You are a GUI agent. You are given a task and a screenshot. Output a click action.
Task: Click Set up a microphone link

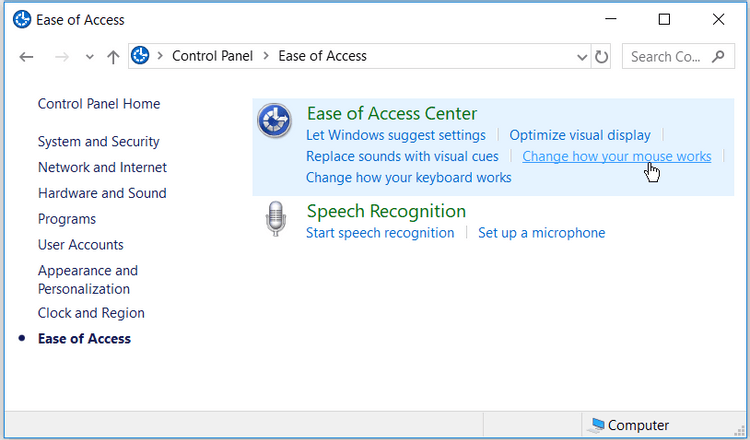pos(541,233)
